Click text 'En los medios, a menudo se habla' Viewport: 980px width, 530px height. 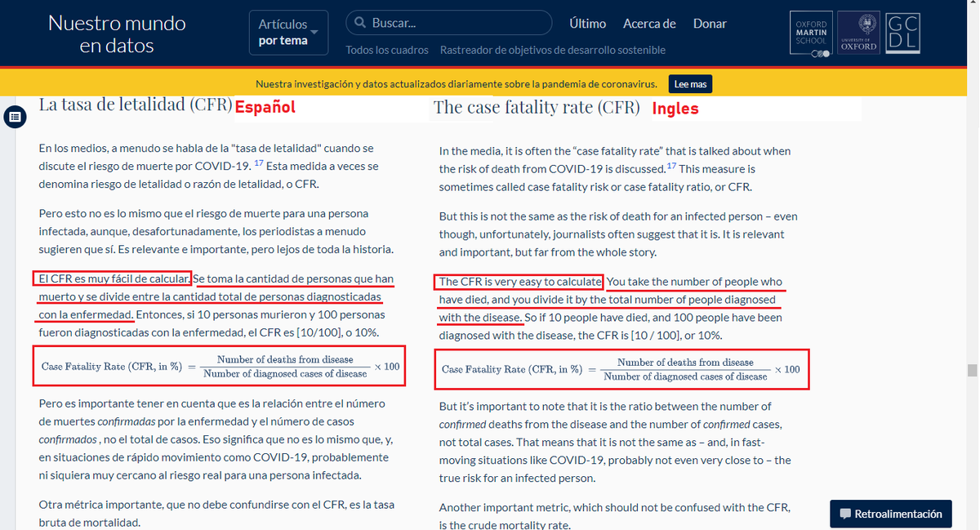(120, 149)
